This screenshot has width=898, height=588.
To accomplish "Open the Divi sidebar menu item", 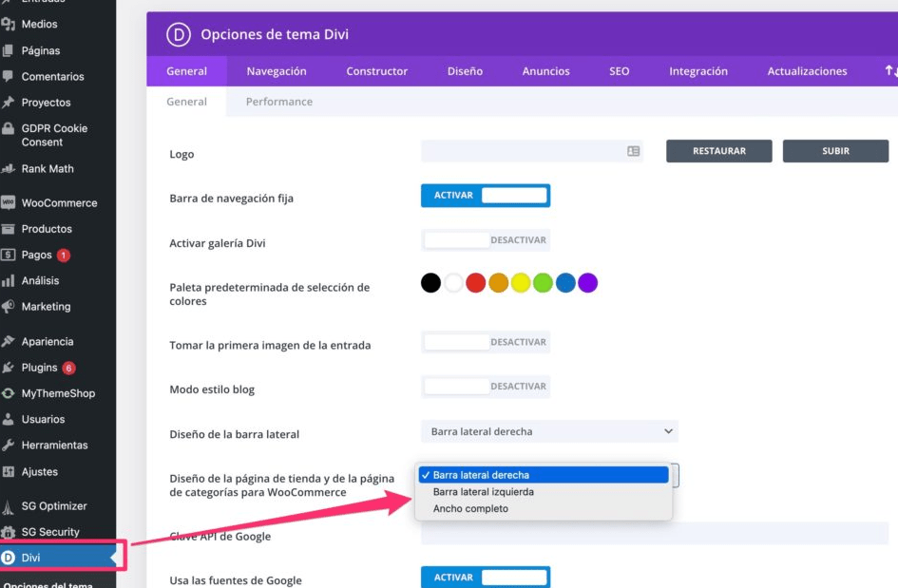I will pos(58,558).
